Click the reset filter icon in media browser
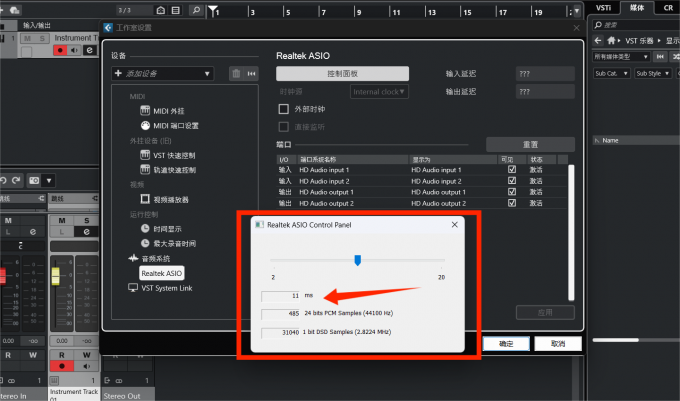The width and height of the screenshot is (680, 401). tap(660, 57)
